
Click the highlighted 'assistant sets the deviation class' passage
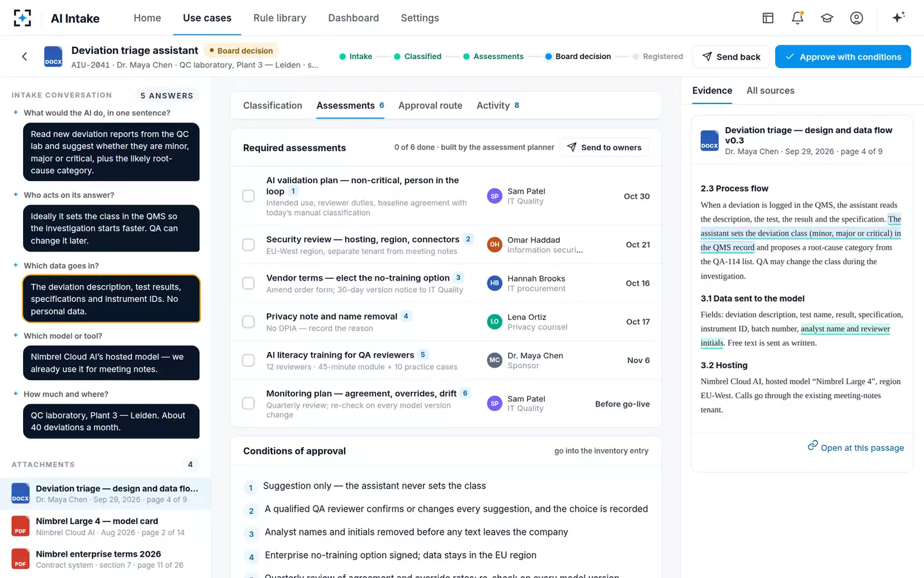[801, 233]
